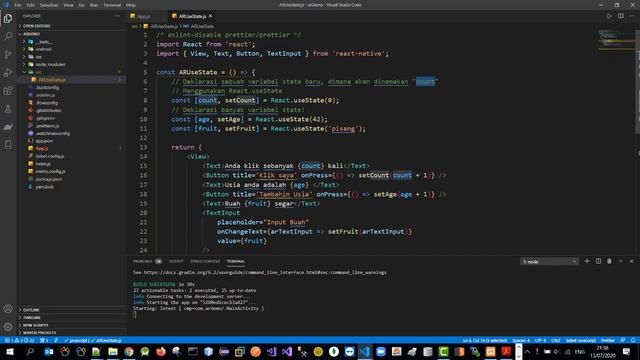Split the editor to the right

coord(620,16)
